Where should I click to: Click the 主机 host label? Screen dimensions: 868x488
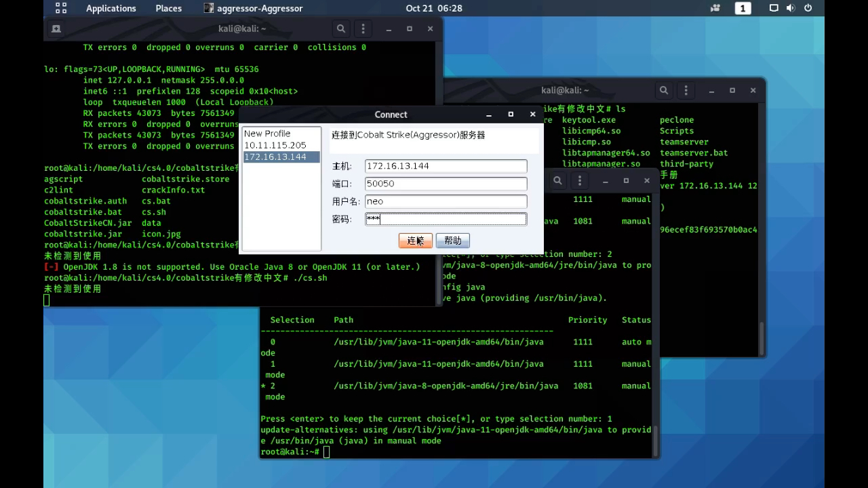click(x=342, y=166)
